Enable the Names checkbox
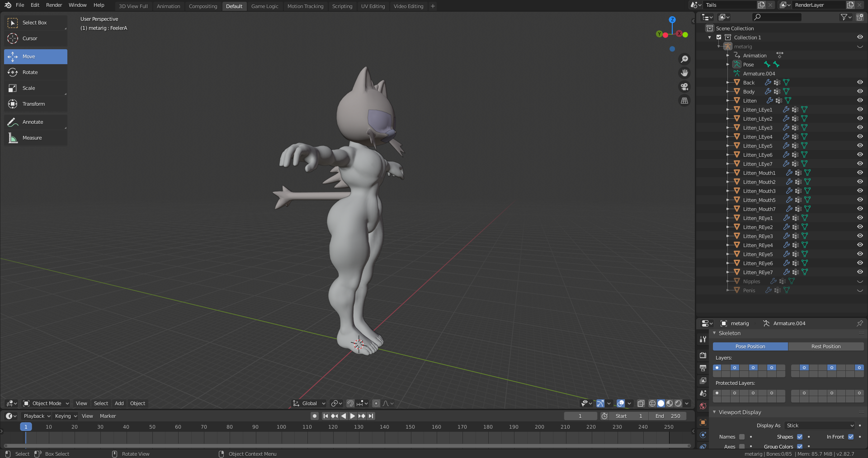 (741, 437)
